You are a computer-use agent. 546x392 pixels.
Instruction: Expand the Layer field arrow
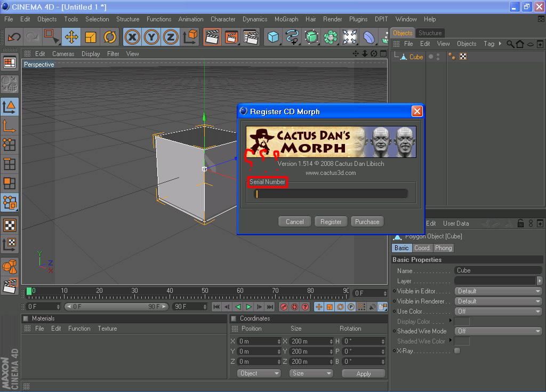coord(540,281)
